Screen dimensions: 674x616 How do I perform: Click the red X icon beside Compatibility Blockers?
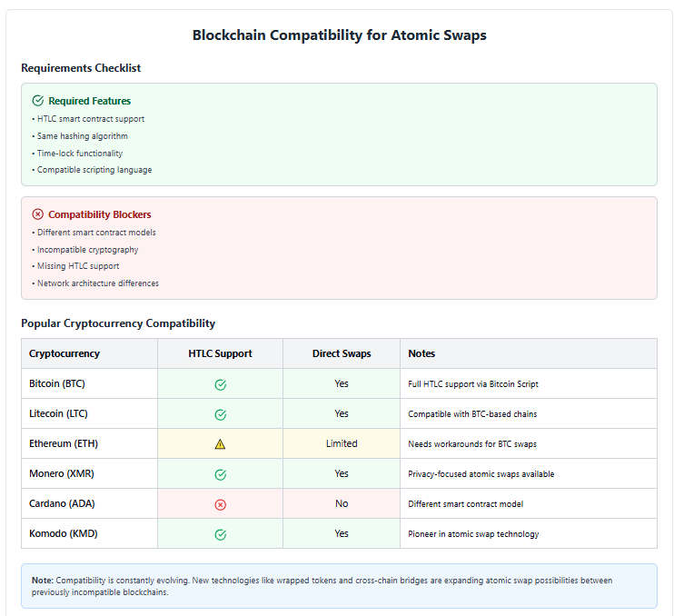click(x=38, y=214)
